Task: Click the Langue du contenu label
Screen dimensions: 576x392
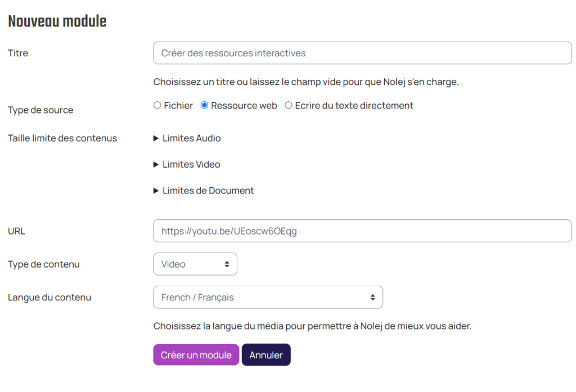Action: [49, 298]
